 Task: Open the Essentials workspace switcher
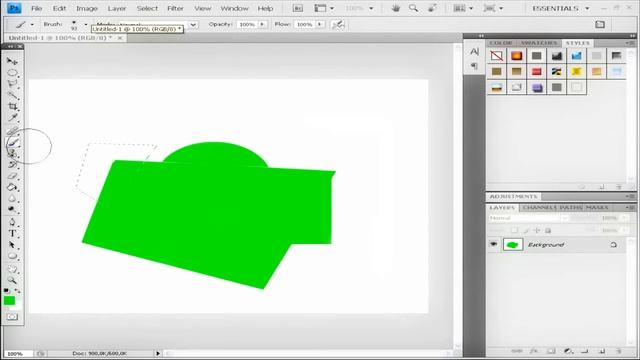click(560, 8)
